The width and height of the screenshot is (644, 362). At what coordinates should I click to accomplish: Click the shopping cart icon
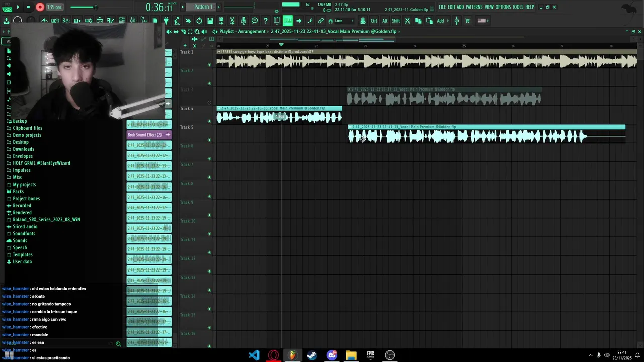[467, 21]
